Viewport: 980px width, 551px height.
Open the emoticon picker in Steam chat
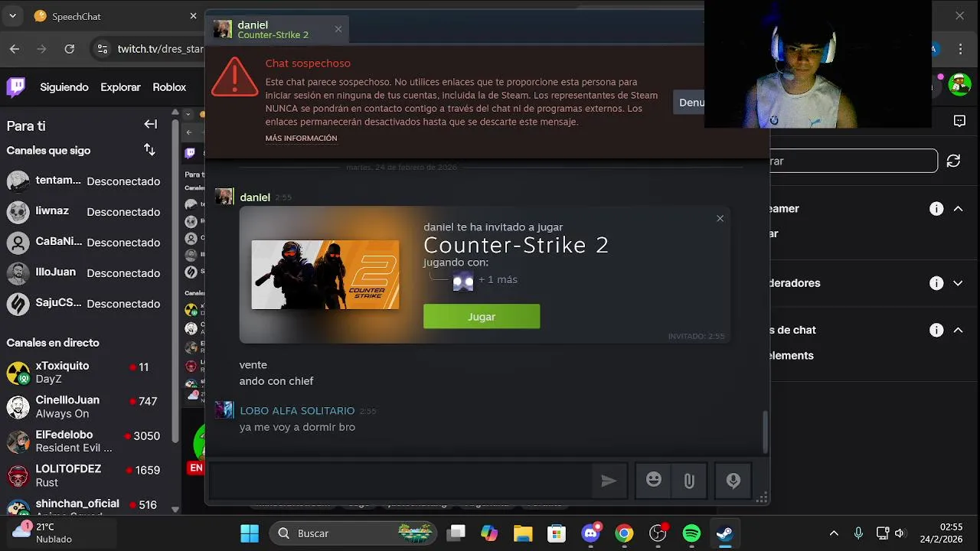tap(653, 480)
